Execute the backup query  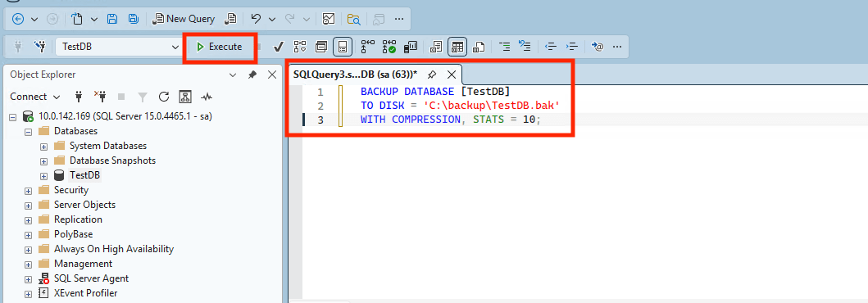pyautogui.click(x=220, y=47)
